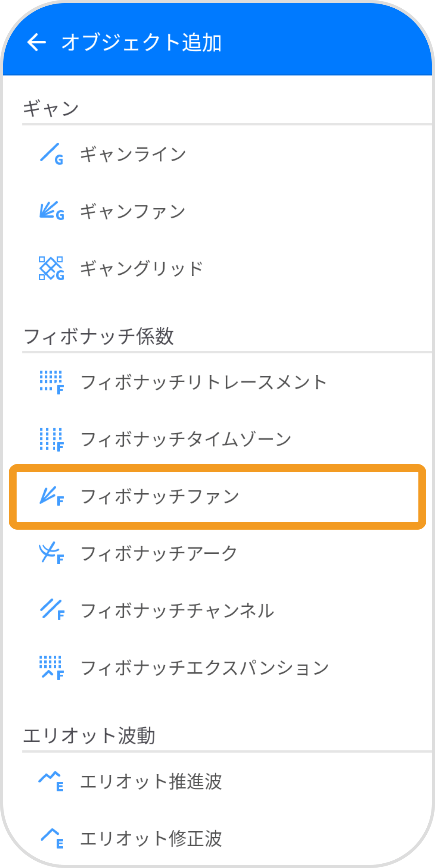435x868 pixels.
Task: Open フィボナッチファン highlighted item
Action: (x=158, y=496)
